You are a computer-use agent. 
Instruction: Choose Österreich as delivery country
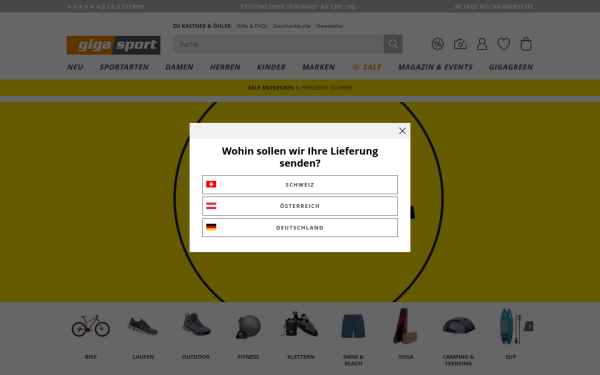pyautogui.click(x=300, y=206)
